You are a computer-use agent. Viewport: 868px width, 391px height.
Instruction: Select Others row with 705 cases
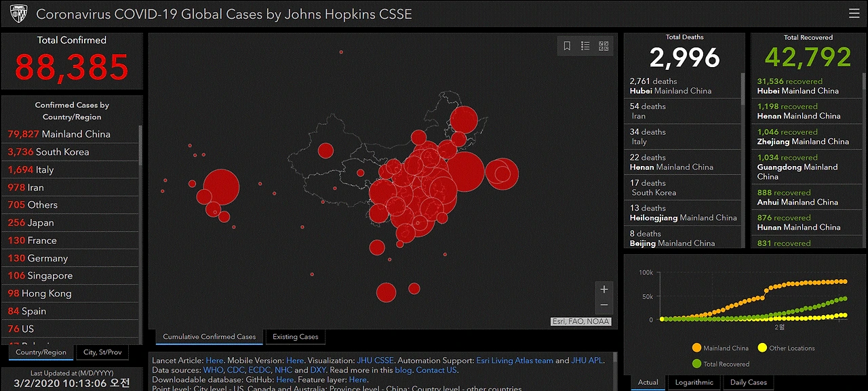(71, 205)
